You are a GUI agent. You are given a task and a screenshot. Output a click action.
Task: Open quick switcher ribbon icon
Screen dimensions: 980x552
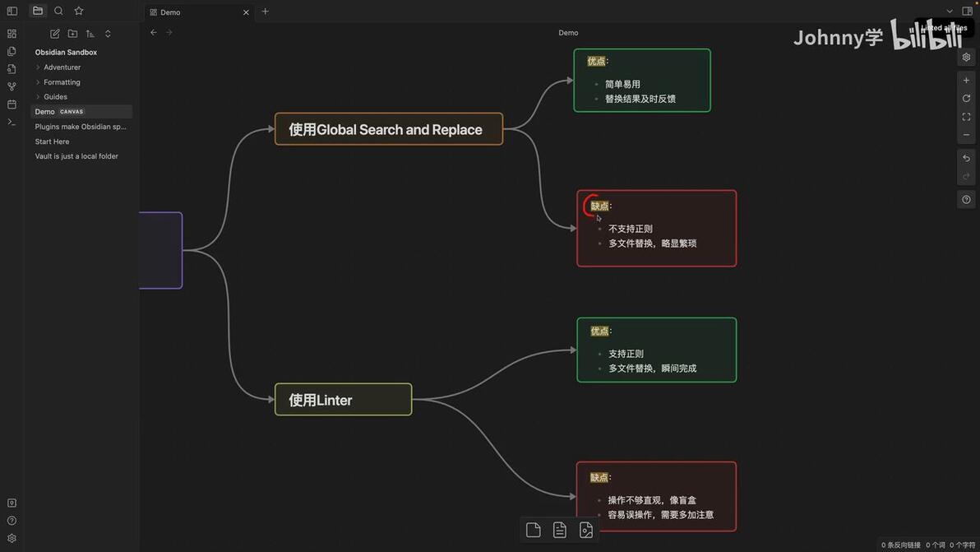coord(12,51)
